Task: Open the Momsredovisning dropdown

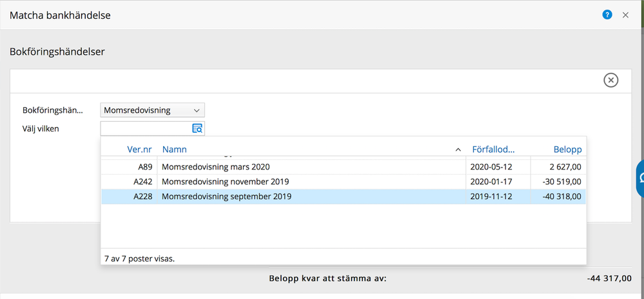Action: click(152, 110)
